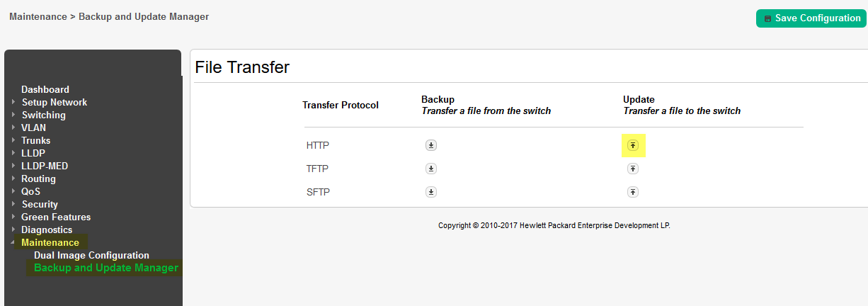Open the Routing menu item

[x=38, y=178]
